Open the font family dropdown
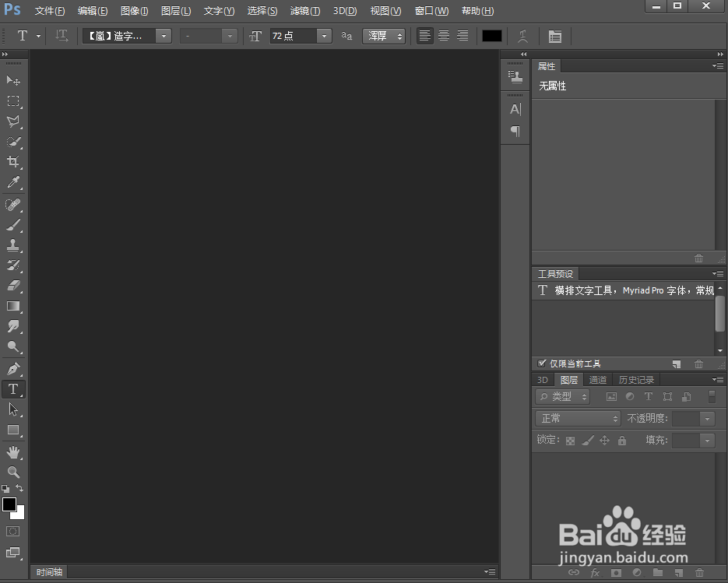The width and height of the screenshot is (728, 583). coord(164,36)
